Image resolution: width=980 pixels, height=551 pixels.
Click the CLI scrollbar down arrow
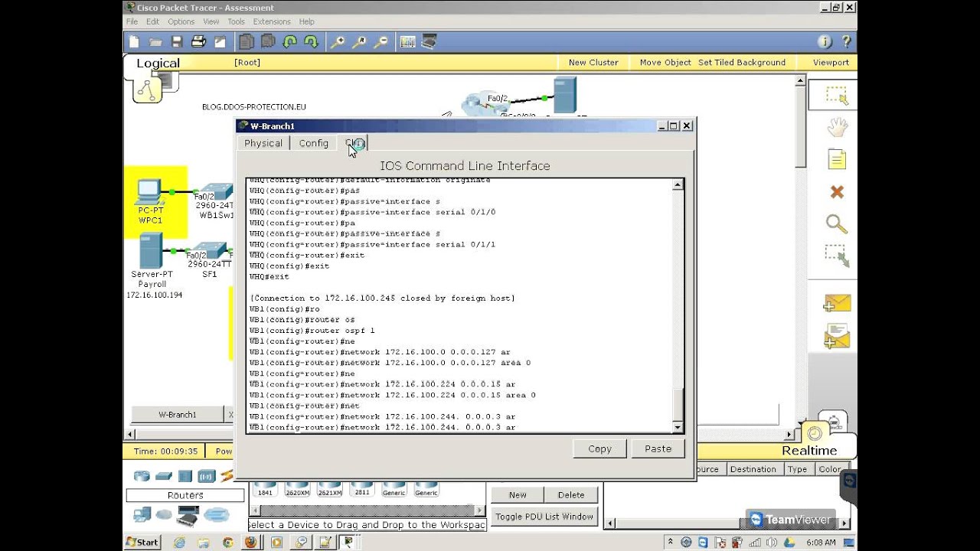pos(678,426)
